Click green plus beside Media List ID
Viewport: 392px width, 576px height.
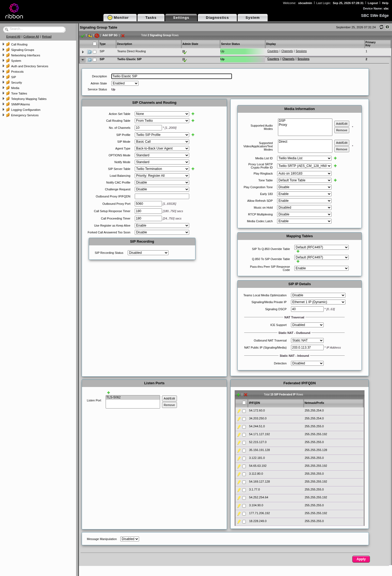[335, 158]
